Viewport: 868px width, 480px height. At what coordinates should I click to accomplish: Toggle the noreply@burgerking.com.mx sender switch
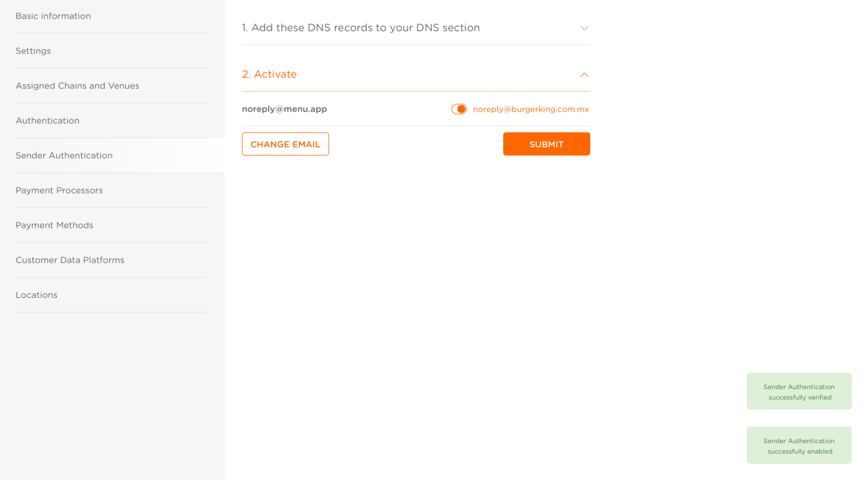[x=459, y=109]
